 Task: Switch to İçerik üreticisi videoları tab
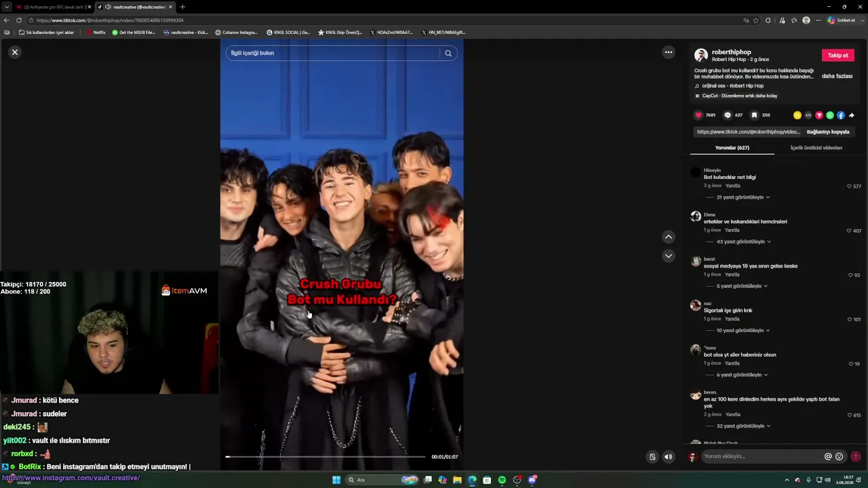click(x=816, y=148)
